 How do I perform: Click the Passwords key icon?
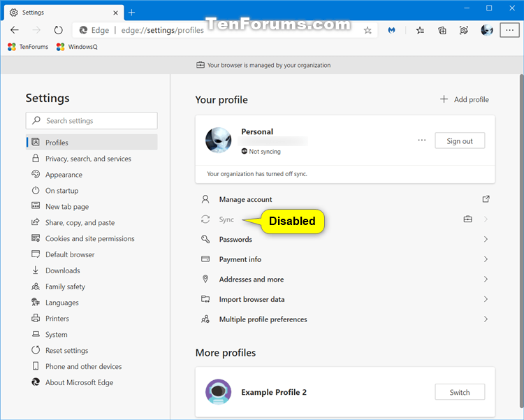(x=205, y=239)
